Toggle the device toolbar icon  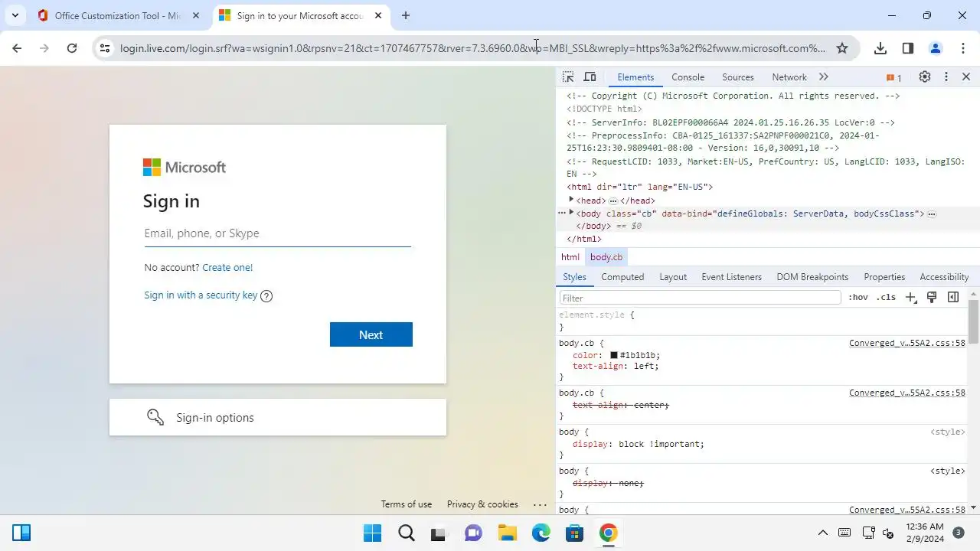tap(590, 77)
